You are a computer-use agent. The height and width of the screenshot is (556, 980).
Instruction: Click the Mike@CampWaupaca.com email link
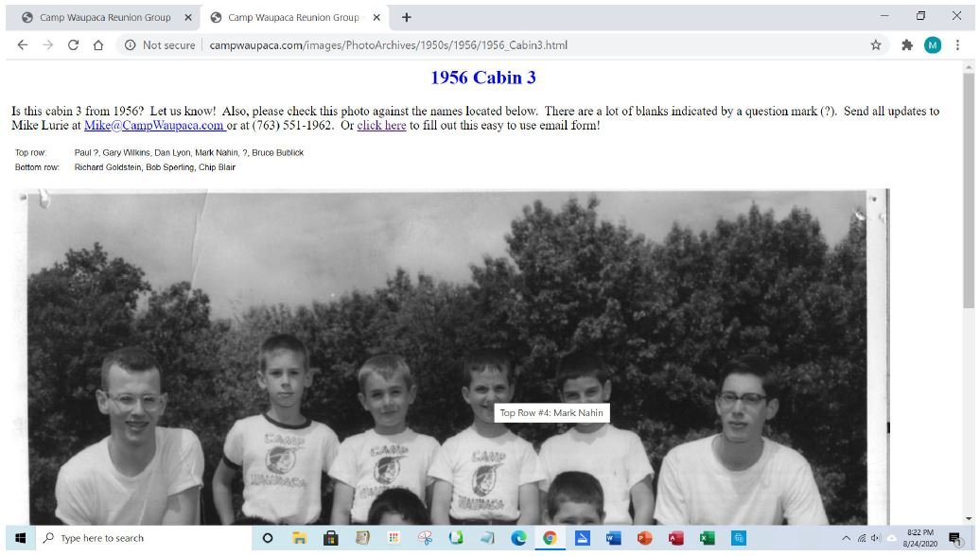pyautogui.click(x=154, y=125)
